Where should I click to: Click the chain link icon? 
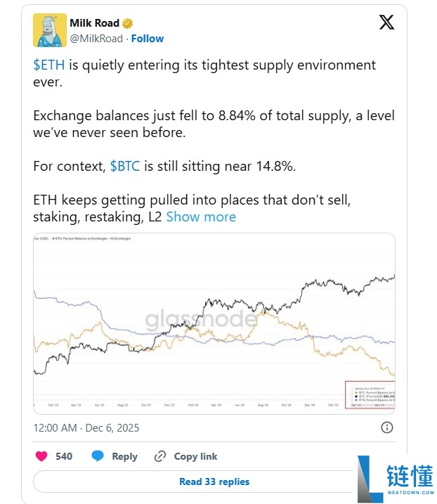(x=160, y=456)
